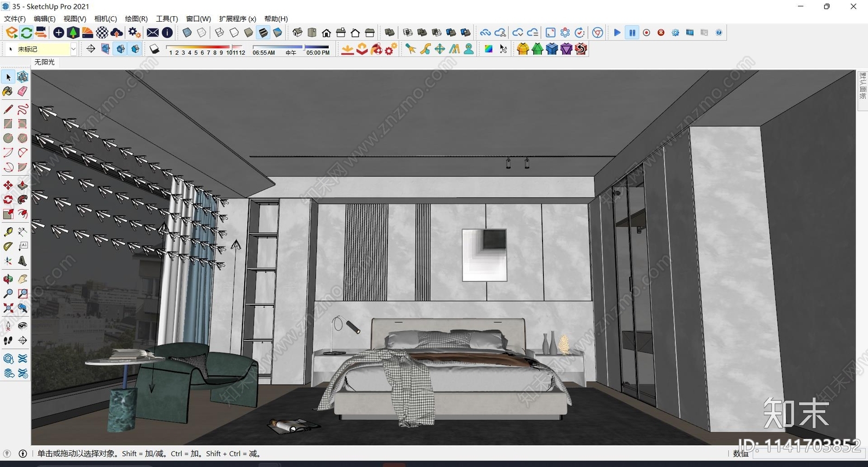Viewport: 868px width, 467px height.
Task: Click the Zoom Extents tool
Action: pyautogui.click(x=8, y=308)
